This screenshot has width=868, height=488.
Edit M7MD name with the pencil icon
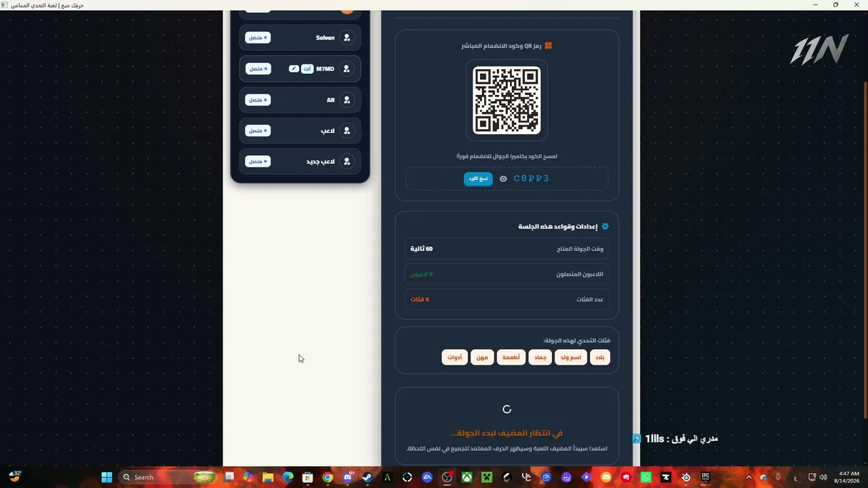coord(294,68)
